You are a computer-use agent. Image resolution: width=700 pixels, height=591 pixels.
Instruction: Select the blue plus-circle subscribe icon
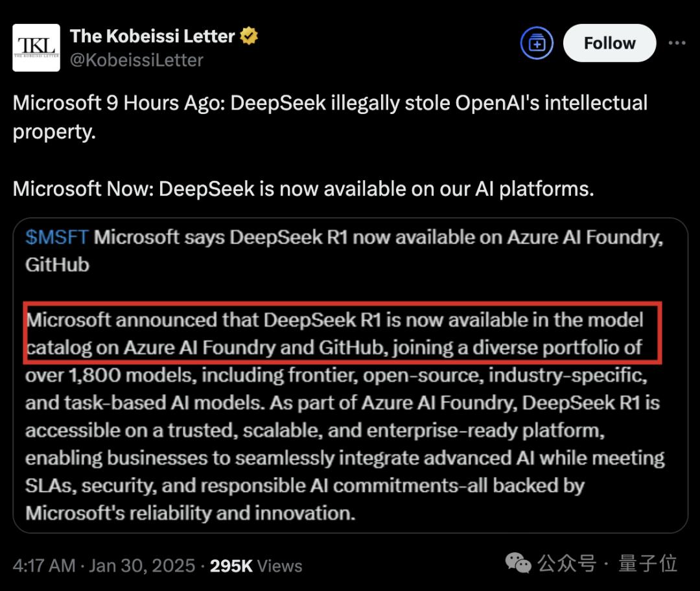coord(536,43)
